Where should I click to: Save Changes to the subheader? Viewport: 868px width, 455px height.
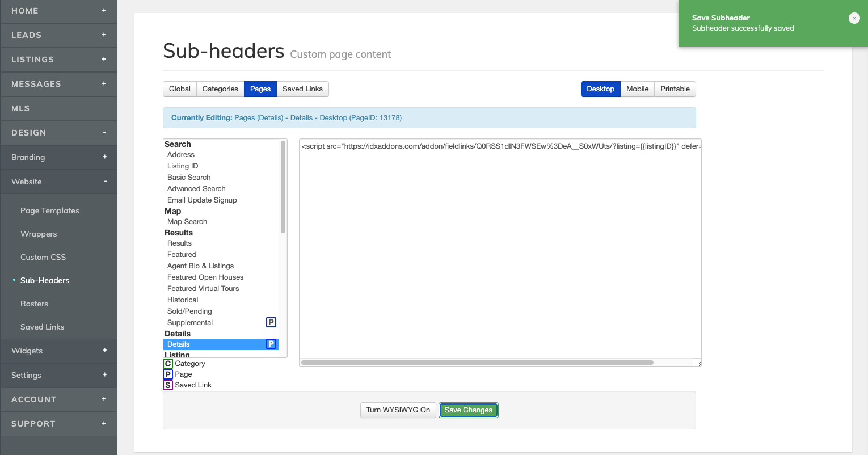point(468,410)
